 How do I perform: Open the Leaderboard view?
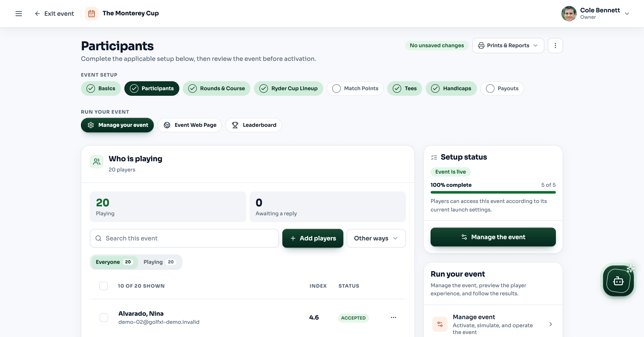pyautogui.click(x=253, y=125)
